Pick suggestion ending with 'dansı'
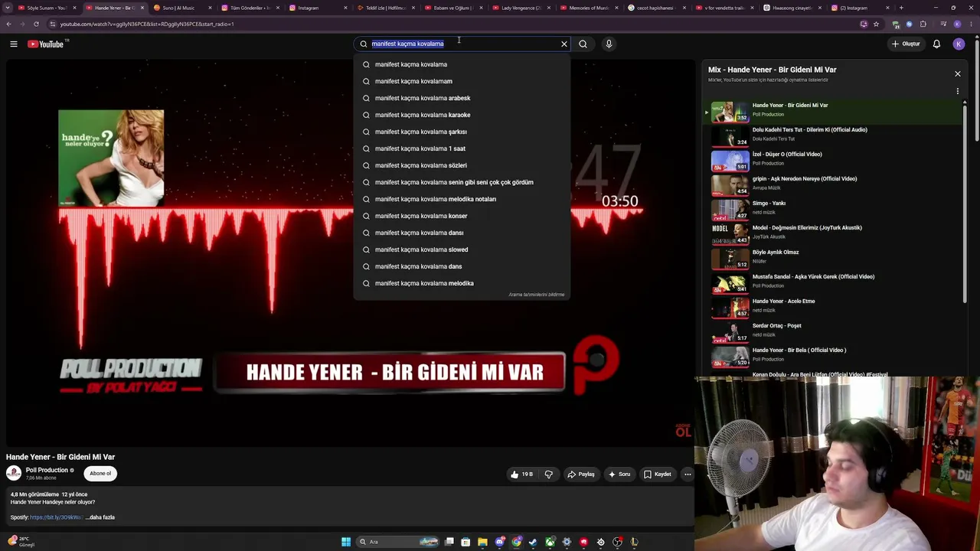Viewport: 980px width, 551px height. (x=462, y=233)
